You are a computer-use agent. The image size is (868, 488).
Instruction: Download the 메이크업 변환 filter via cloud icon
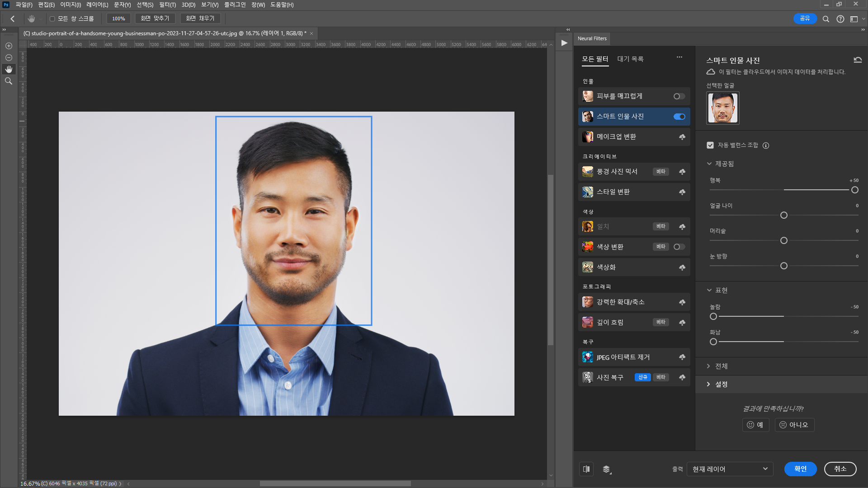(x=682, y=137)
